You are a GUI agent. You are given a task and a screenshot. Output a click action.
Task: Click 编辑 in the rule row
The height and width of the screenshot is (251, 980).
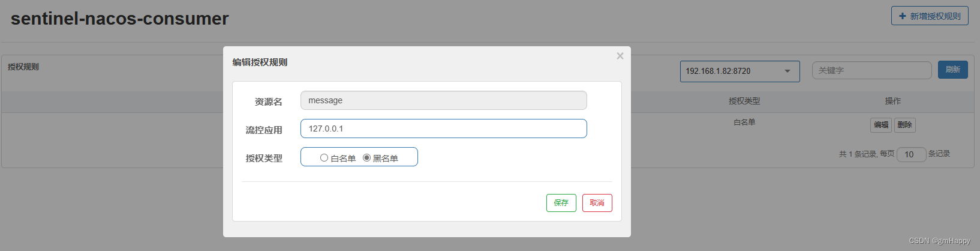881,125
